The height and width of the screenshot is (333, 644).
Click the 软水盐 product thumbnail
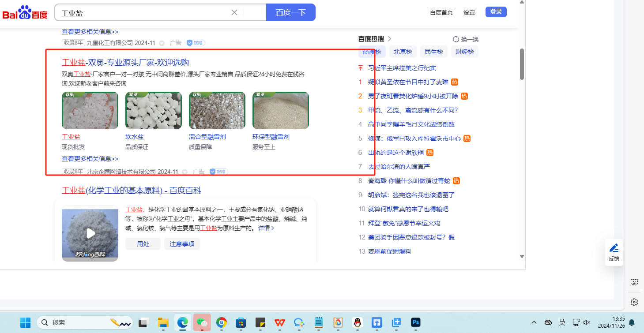(x=153, y=111)
